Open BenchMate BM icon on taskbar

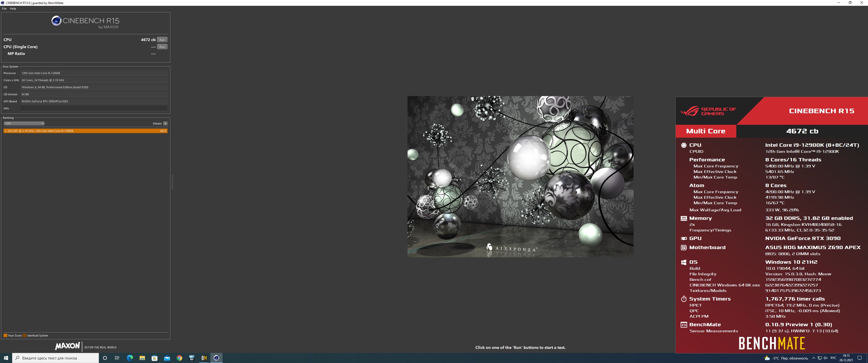point(204,358)
